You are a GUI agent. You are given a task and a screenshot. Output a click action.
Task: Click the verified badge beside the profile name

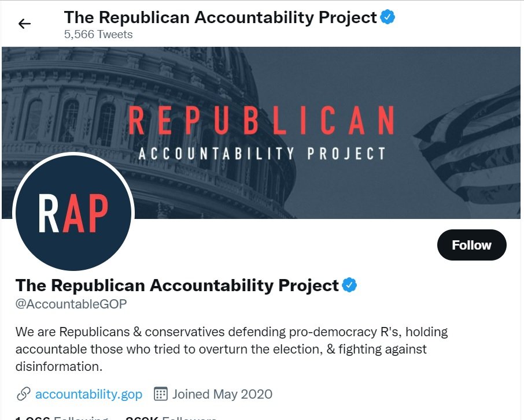[x=349, y=285]
